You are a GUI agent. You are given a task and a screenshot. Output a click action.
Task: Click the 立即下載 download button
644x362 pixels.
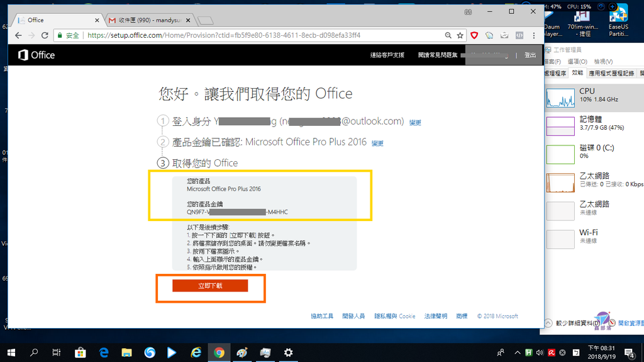click(210, 285)
